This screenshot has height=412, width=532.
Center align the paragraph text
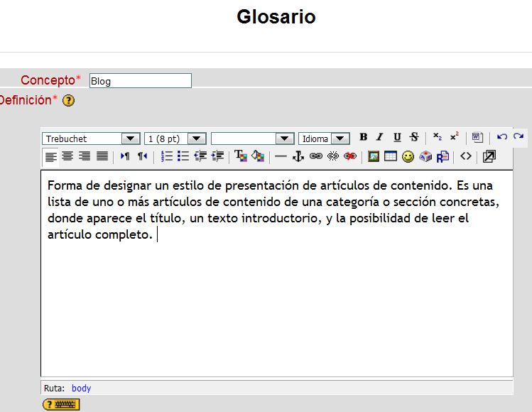(67, 156)
